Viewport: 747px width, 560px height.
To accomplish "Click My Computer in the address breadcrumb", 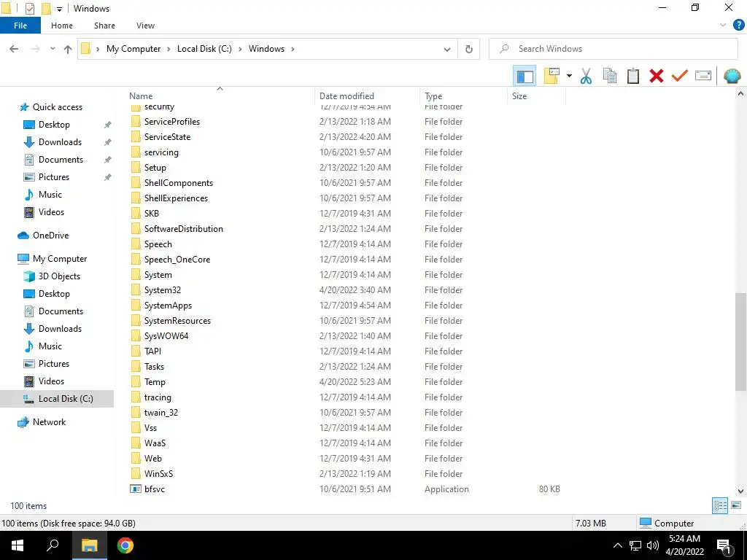I will click(133, 49).
